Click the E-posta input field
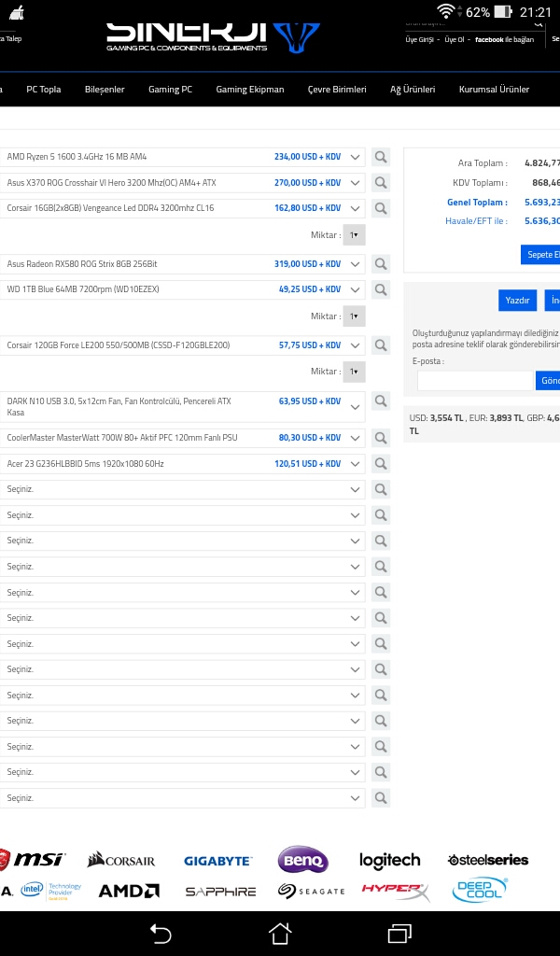The width and height of the screenshot is (560, 956). (475, 381)
